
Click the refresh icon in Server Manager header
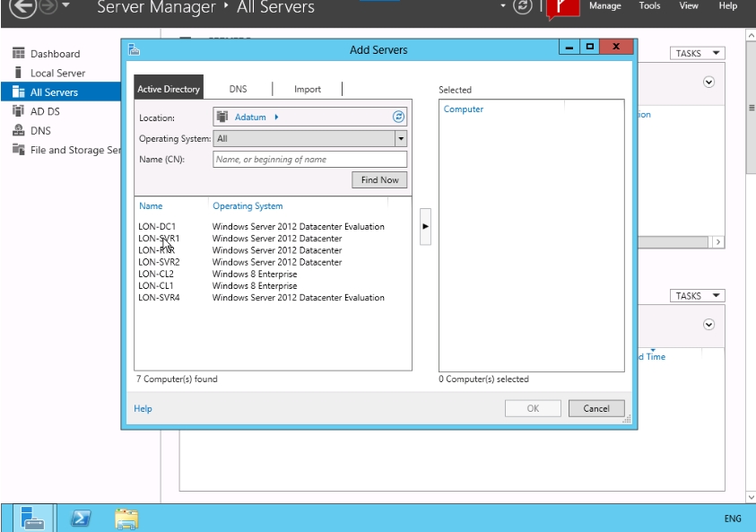coord(522,6)
